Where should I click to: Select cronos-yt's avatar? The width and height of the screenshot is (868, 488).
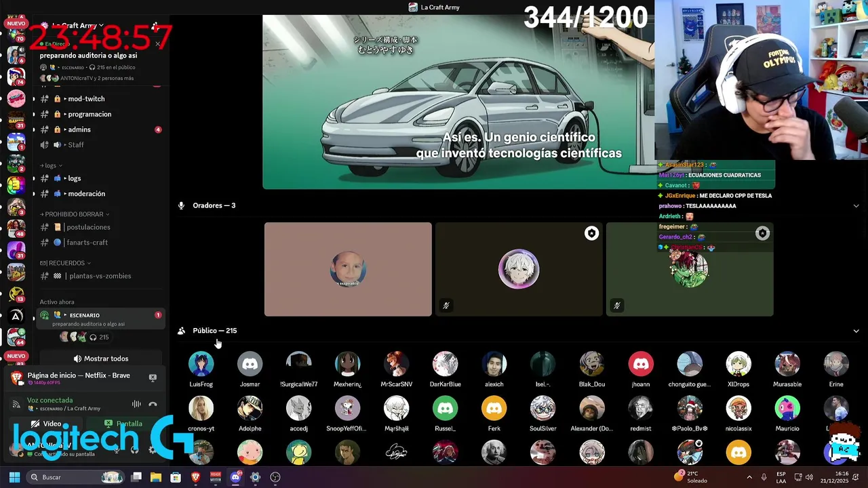pos(201,409)
